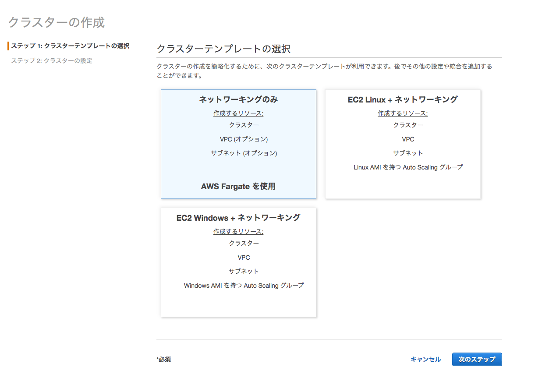This screenshot has width=549, height=392.
Task: Cancel cluster creation via キャンセル link
Action: click(425, 359)
